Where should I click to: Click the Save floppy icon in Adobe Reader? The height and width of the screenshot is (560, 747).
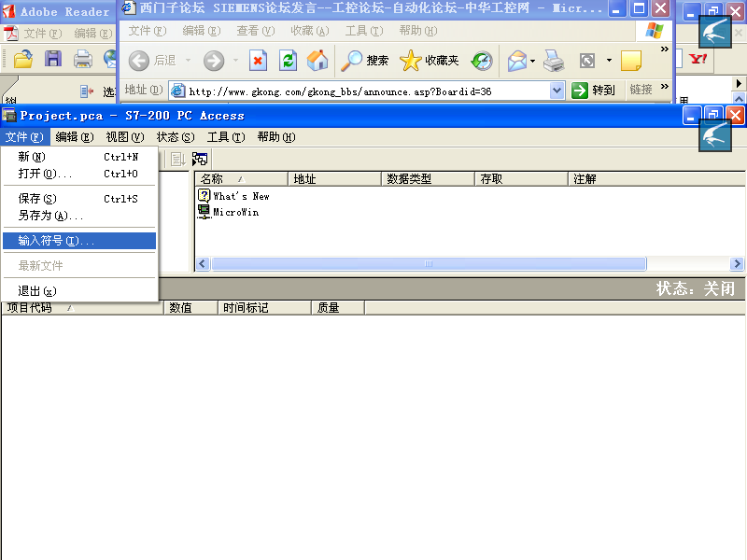click(x=53, y=59)
